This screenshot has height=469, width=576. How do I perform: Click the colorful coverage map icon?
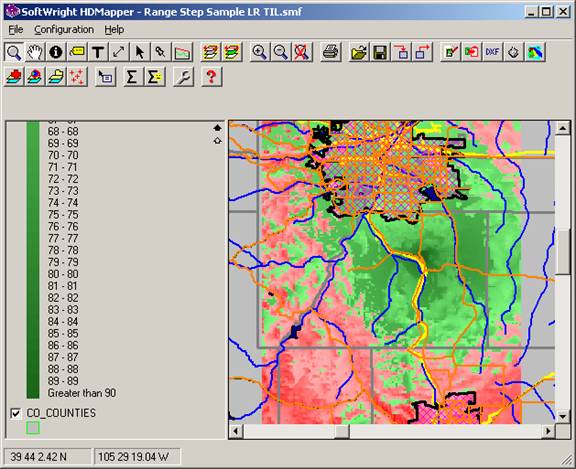[x=535, y=52]
